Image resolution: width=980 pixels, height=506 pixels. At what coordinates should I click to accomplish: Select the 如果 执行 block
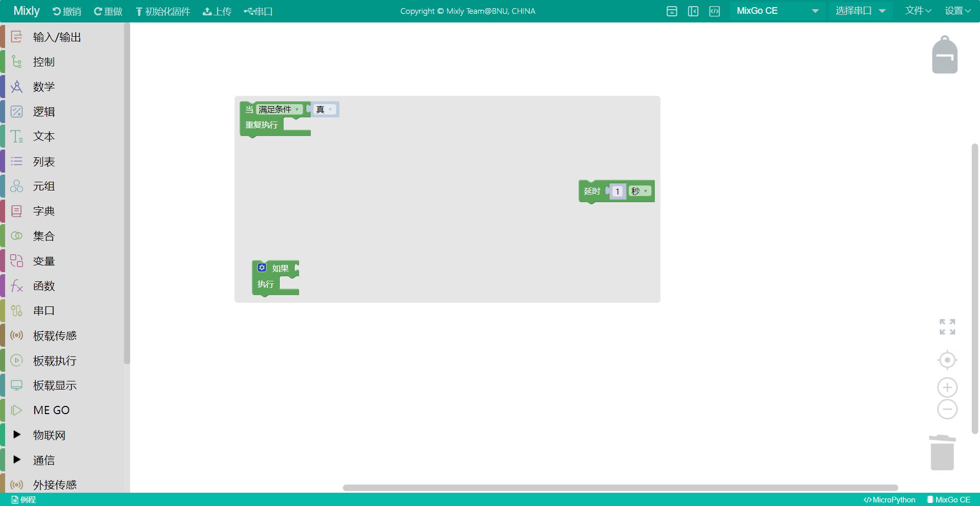(x=266, y=284)
